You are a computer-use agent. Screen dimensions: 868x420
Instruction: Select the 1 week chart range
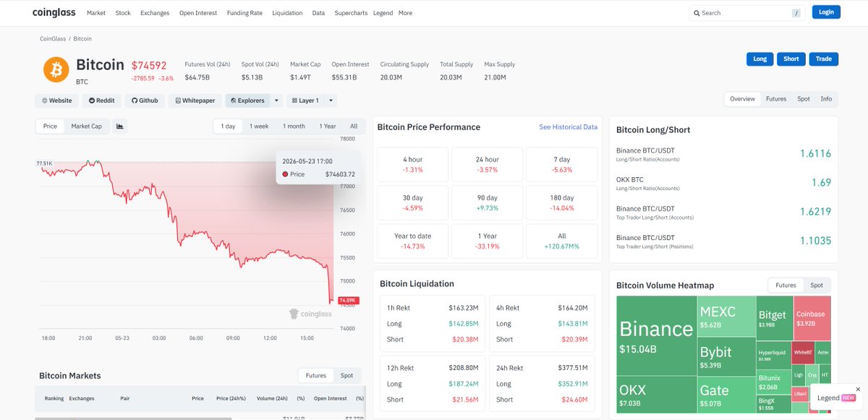tap(259, 127)
